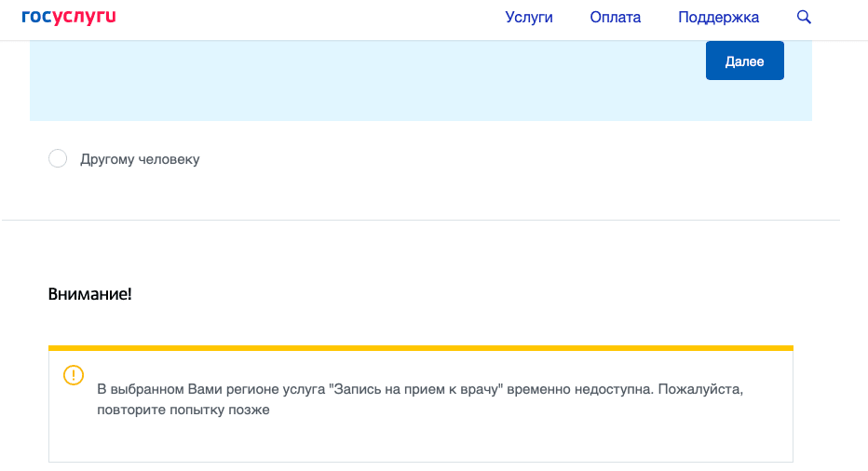Screen dimensions: 868x471
Task: Click the yellow bar atop the warning box
Action: (x=421, y=348)
